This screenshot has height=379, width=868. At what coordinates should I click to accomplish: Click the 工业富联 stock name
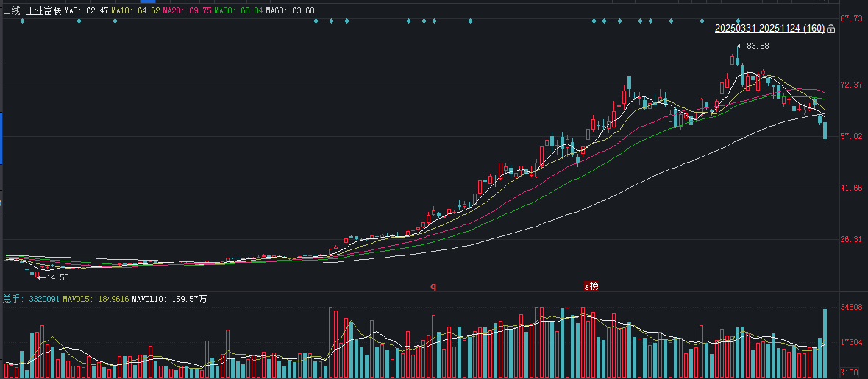click(x=43, y=10)
